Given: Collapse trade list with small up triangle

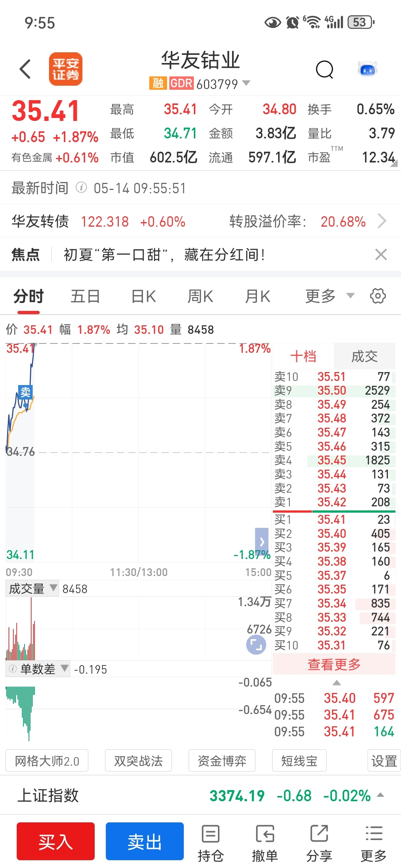Looking at the screenshot, I should click(x=336, y=683).
